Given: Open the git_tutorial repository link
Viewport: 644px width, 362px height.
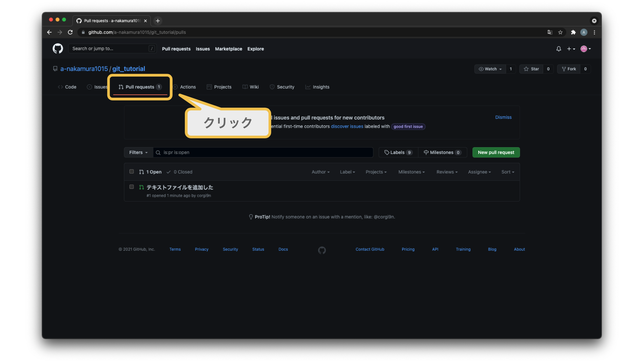Looking at the screenshot, I should 128,69.
